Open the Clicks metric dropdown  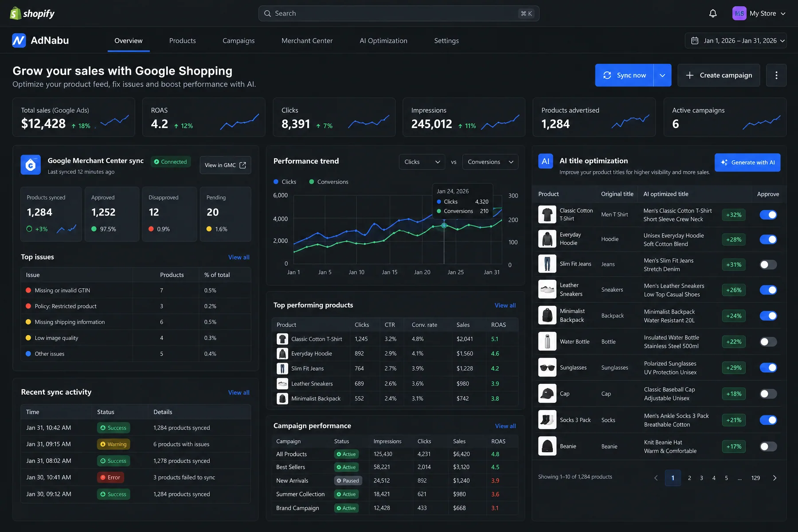tap(422, 162)
